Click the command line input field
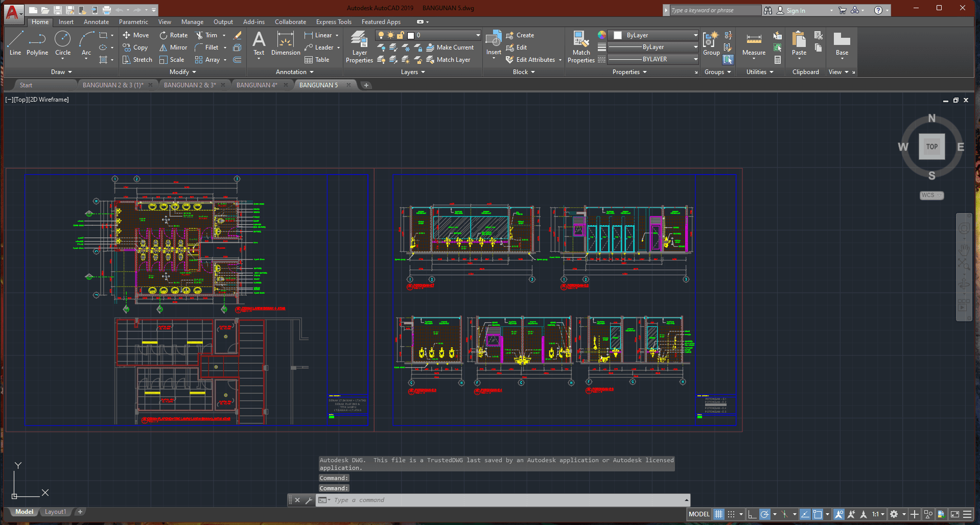 (506, 500)
